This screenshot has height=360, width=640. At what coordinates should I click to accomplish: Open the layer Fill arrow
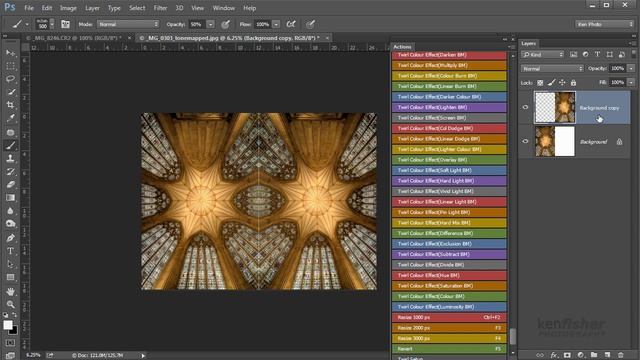point(631,82)
